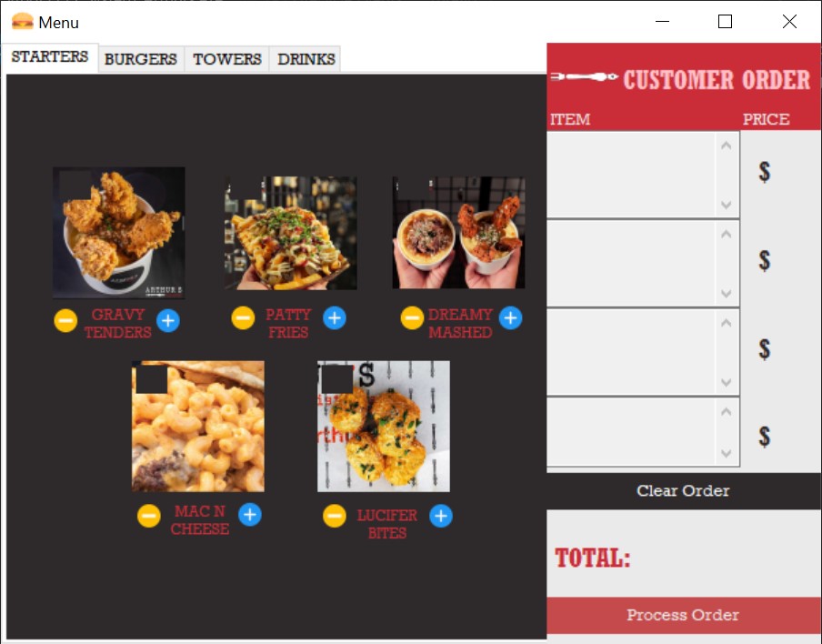Click the Process Order button
Viewport: 822px width, 644px height.
click(x=683, y=615)
